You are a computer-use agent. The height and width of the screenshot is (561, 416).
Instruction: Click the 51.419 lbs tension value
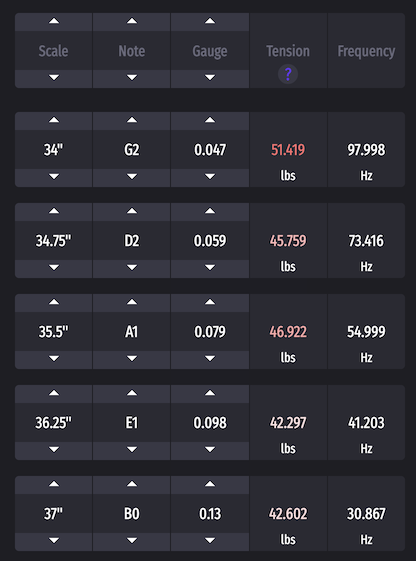click(288, 150)
